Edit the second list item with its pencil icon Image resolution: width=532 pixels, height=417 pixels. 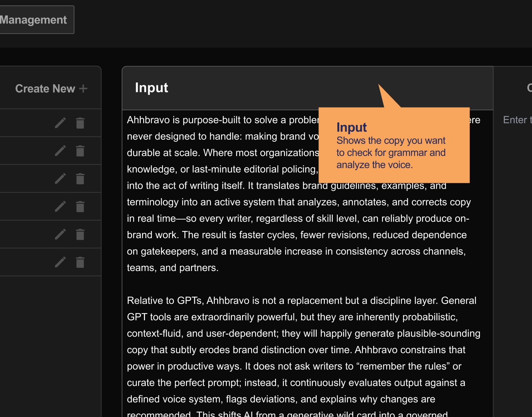(x=60, y=151)
